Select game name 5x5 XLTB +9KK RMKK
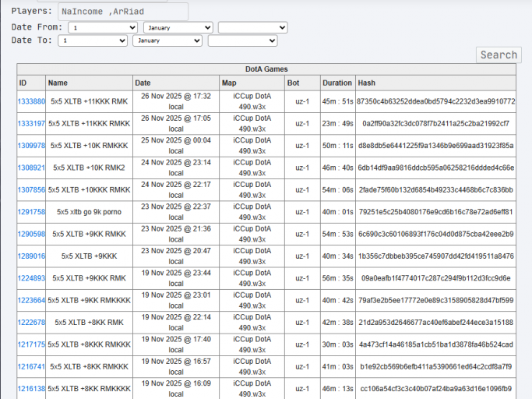 90,234
